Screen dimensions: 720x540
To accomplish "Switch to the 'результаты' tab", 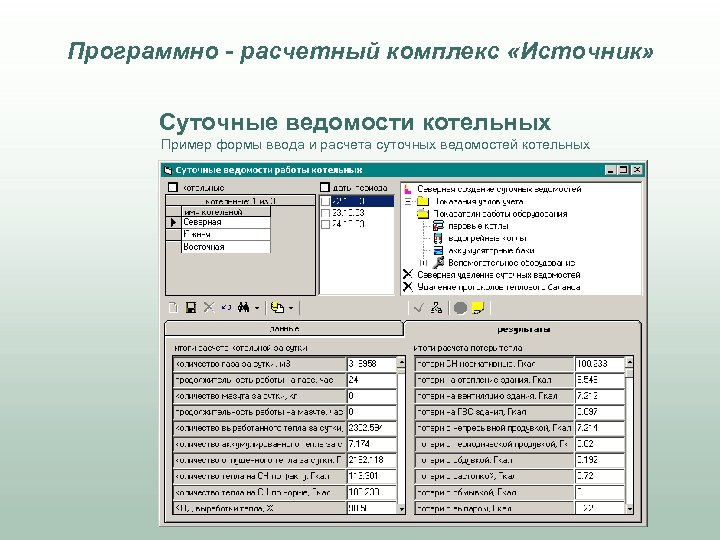I will tap(523, 329).
